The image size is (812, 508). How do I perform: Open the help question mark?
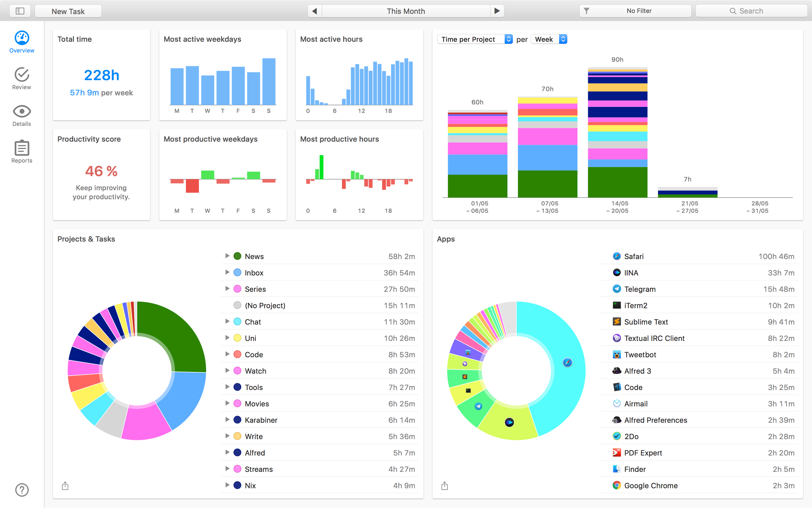22,490
